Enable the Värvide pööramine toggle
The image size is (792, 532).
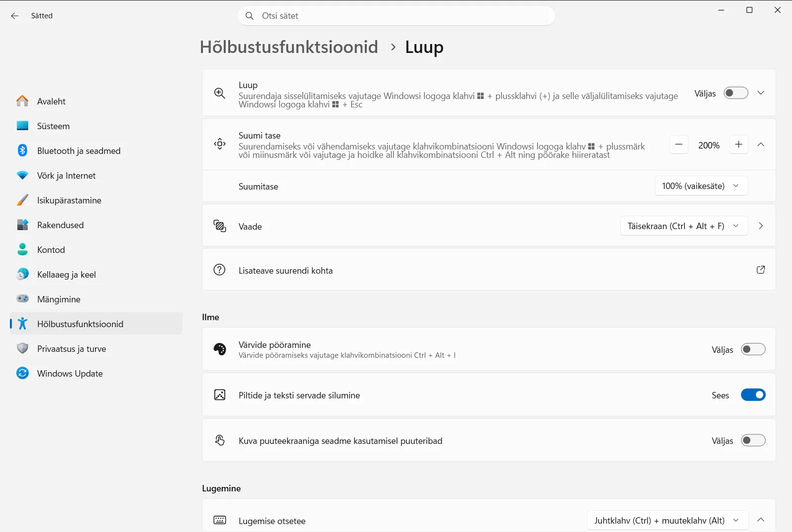click(753, 349)
